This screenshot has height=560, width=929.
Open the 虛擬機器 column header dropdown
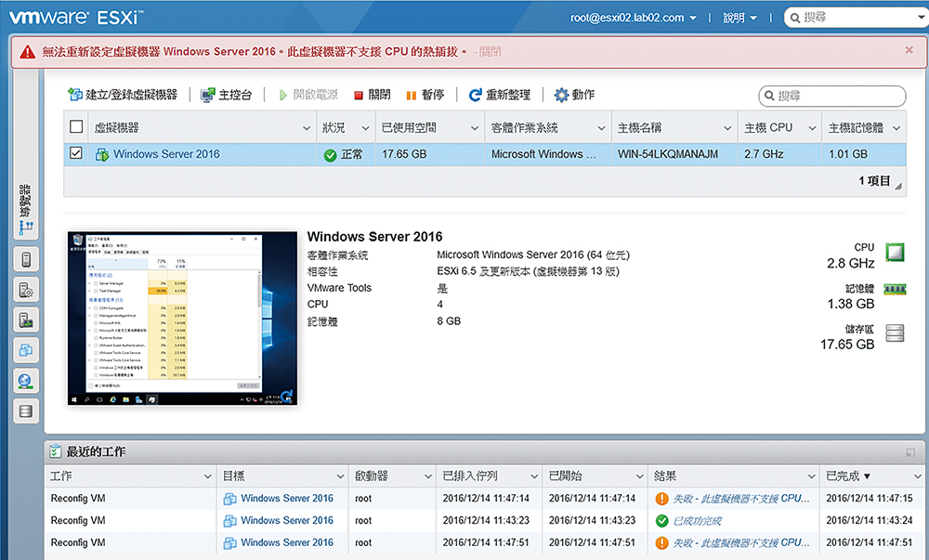[307, 128]
